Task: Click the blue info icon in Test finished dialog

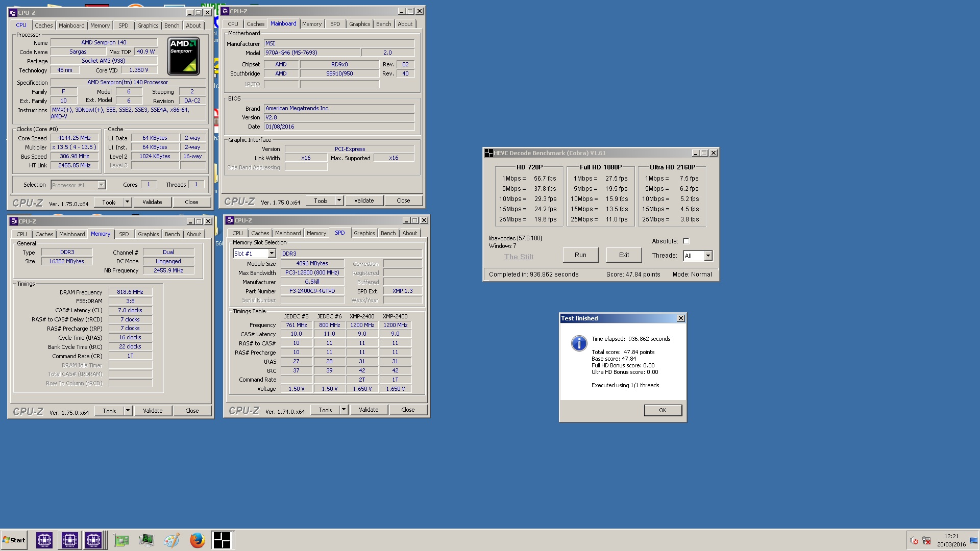Action: tap(579, 343)
